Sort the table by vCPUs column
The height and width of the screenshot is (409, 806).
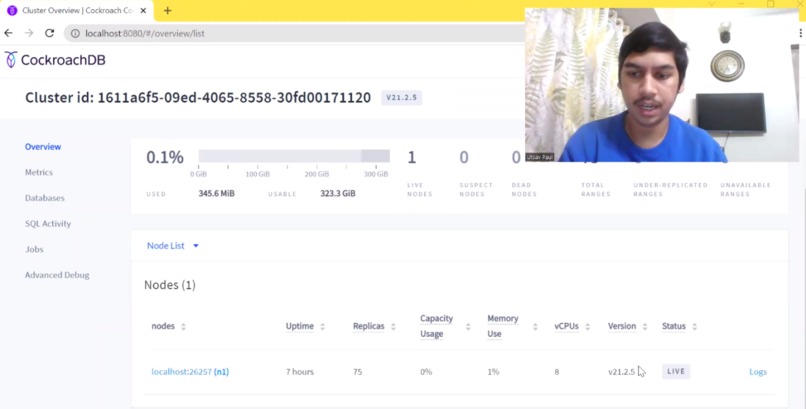point(572,326)
